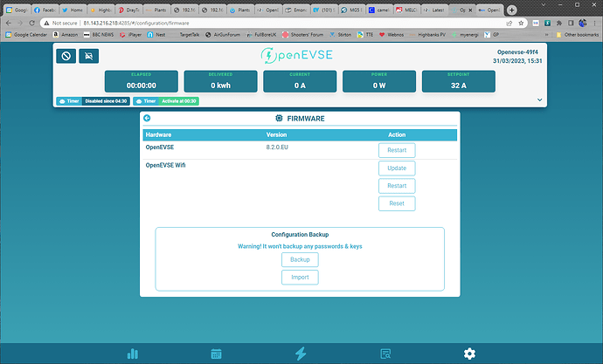Click the Power 0 W tile
Viewport: 603px width, 364px height.
(x=379, y=81)
